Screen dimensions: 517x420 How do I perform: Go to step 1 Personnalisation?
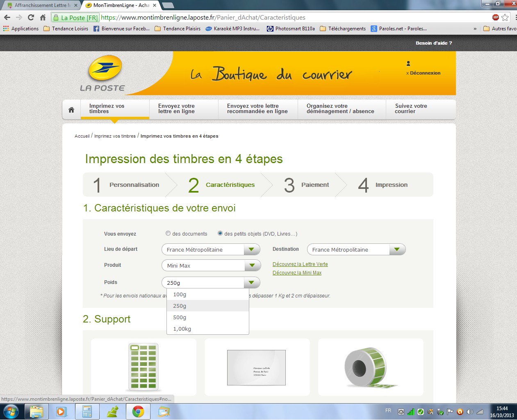click(127, 185)
